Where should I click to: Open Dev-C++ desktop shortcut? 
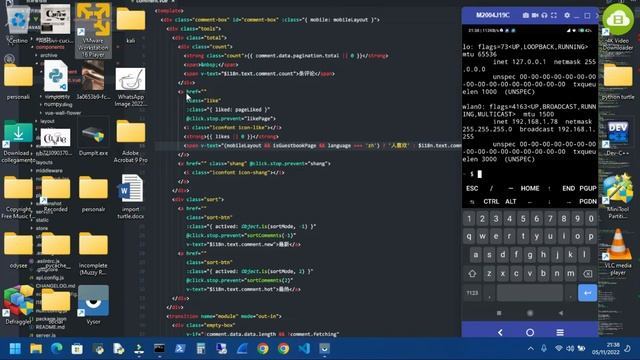(x=618, y=138)
